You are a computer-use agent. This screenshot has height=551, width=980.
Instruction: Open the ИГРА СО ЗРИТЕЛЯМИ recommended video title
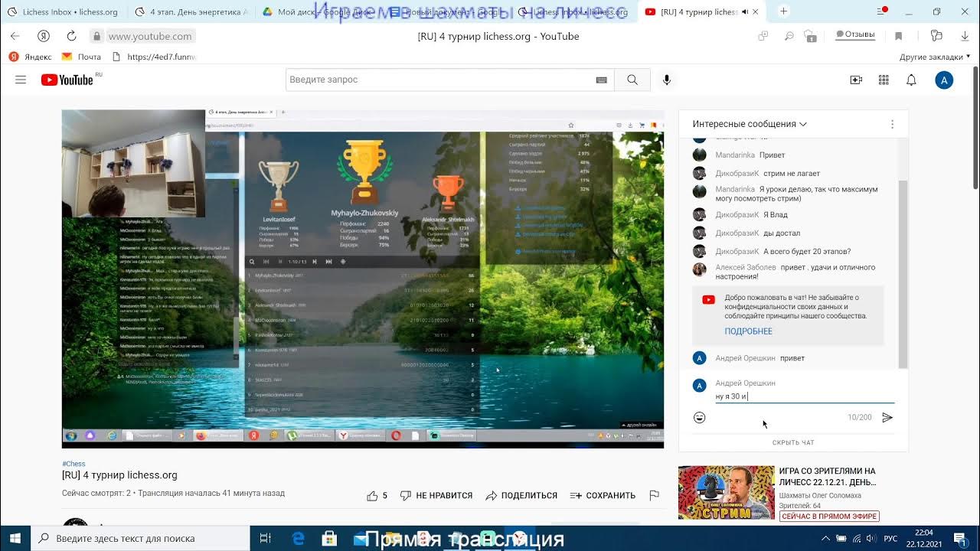[827, 477]
